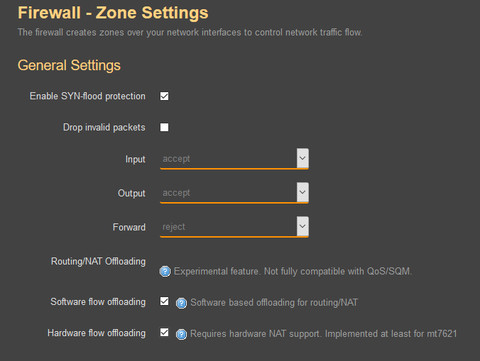Screen dimensions: 480x361
Task: Click the Enable SYN-flood protection label
Action: point(88,96)
